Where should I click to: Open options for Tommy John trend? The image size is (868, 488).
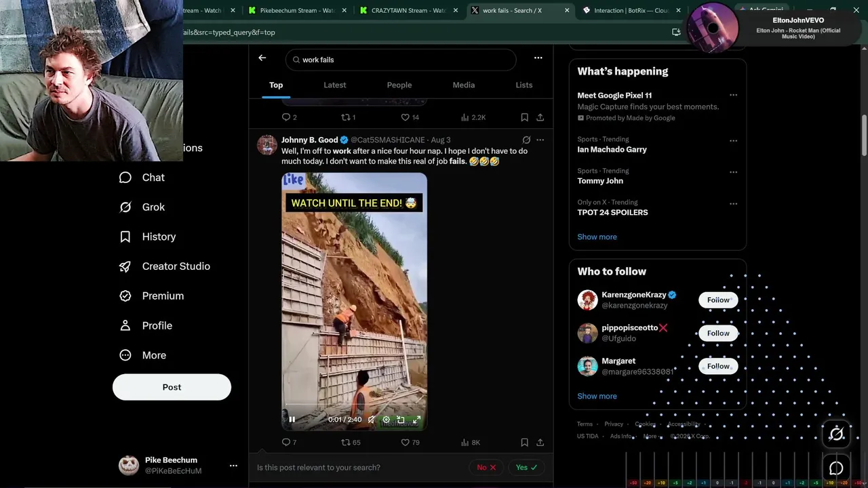tap(733, 172)
